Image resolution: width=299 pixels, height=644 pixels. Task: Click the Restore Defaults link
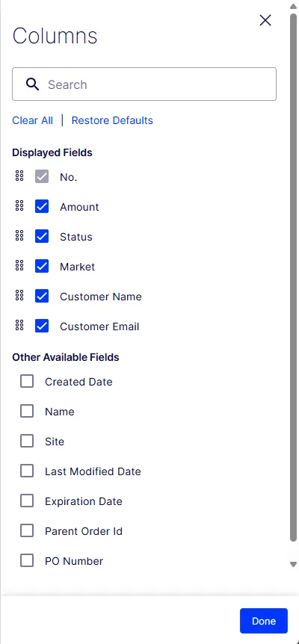click(112, 120)
